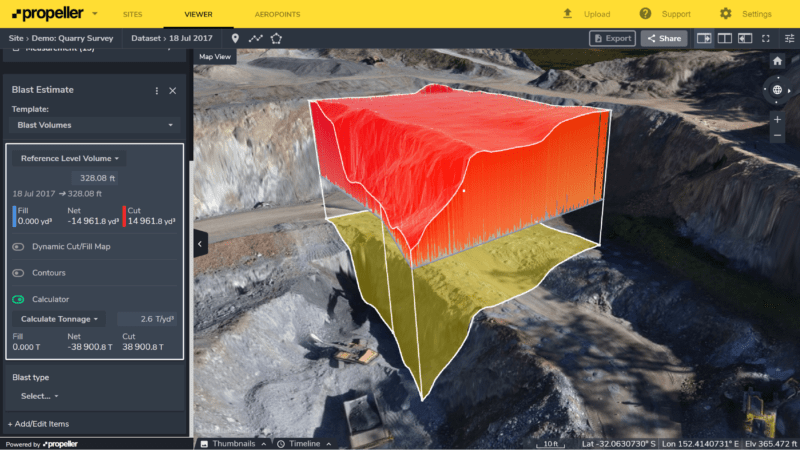Click the 10 ft scale bar
Screen dimensions: 800x450
pos(550,444)
